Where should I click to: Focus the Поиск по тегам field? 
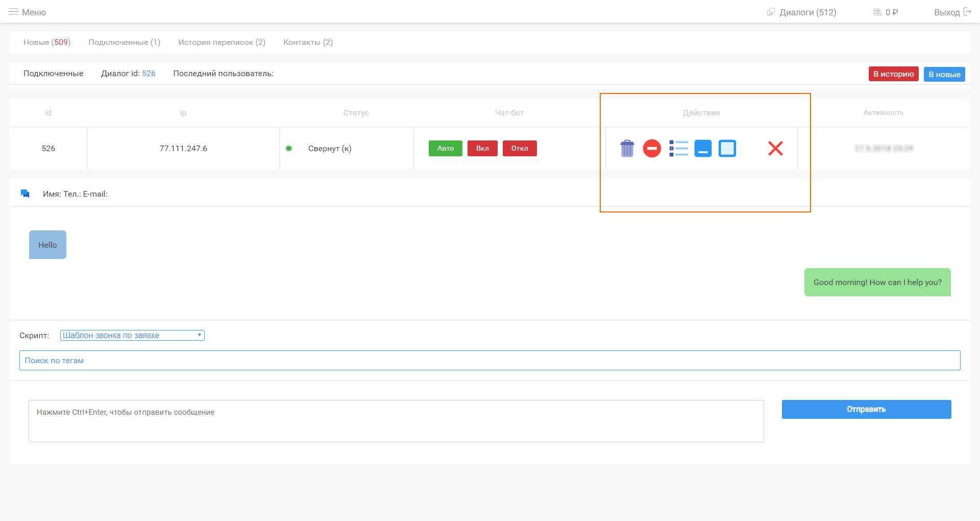click(x=489, y=360)
